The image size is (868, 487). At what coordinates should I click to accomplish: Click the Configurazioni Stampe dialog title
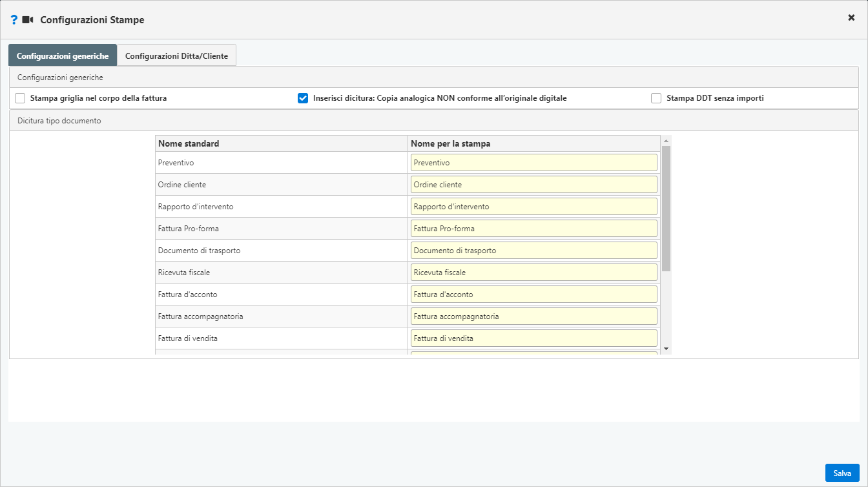(x=92, y=20)
